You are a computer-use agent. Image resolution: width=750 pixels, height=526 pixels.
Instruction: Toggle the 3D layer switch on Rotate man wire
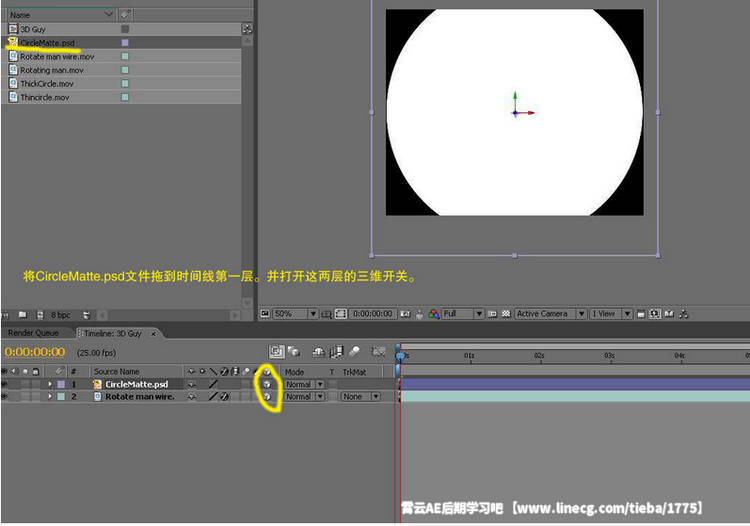[267, 397]
